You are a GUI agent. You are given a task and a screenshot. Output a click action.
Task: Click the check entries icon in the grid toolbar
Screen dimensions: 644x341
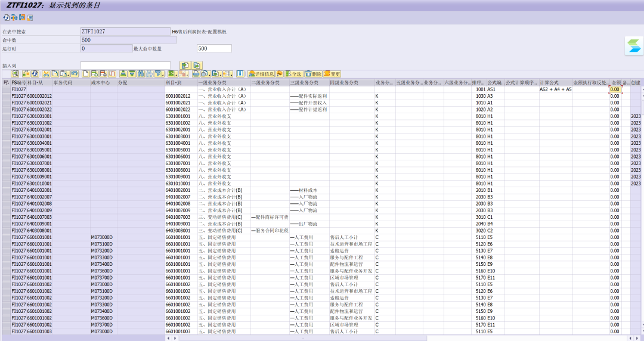pyautogui.click(x=26, y=74)
